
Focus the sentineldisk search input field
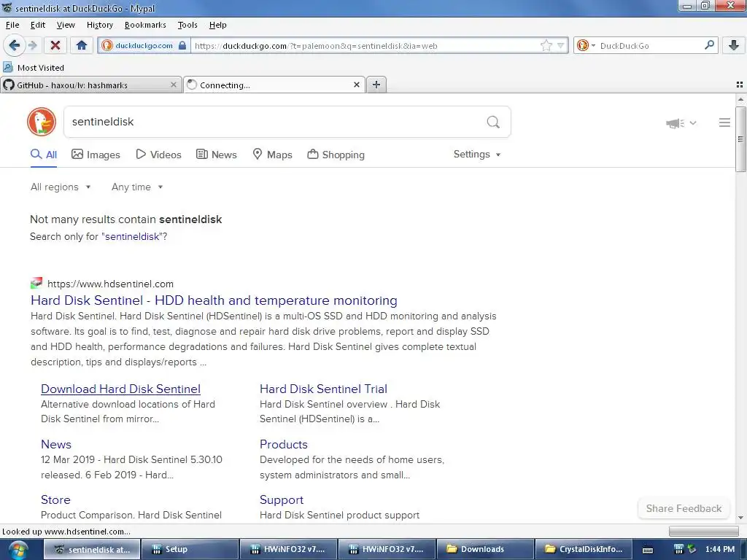274,122
